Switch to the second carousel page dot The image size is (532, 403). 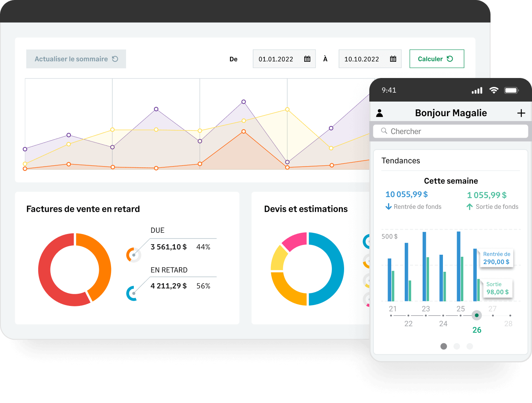pos(457,346)
